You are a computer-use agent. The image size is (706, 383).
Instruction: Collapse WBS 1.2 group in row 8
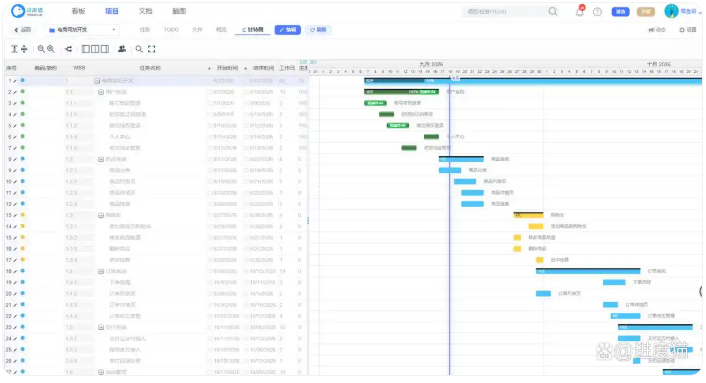(101, 159)
